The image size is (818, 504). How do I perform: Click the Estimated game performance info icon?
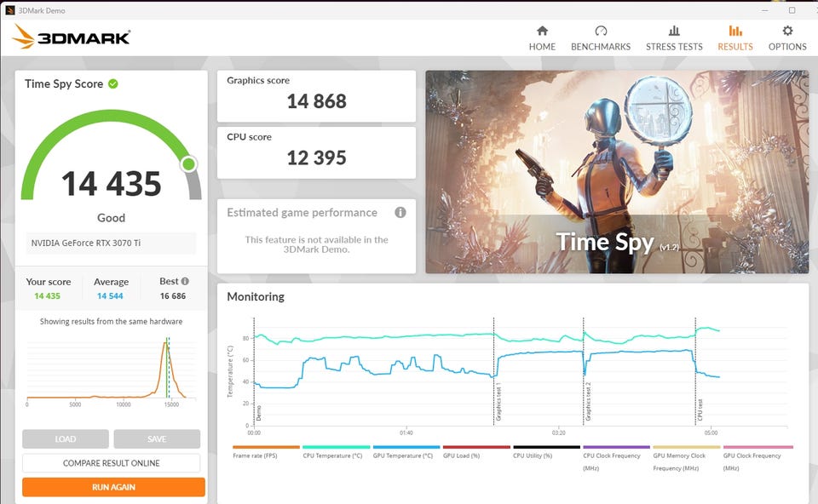400,212
